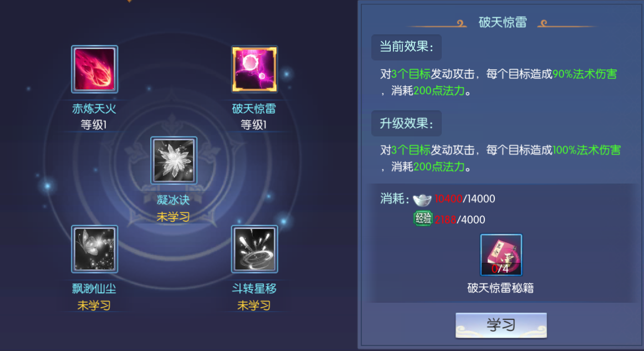Screen dimensions: 644x351
Task: Click 未学习 status under 凝冰诀
Action: 173,217
